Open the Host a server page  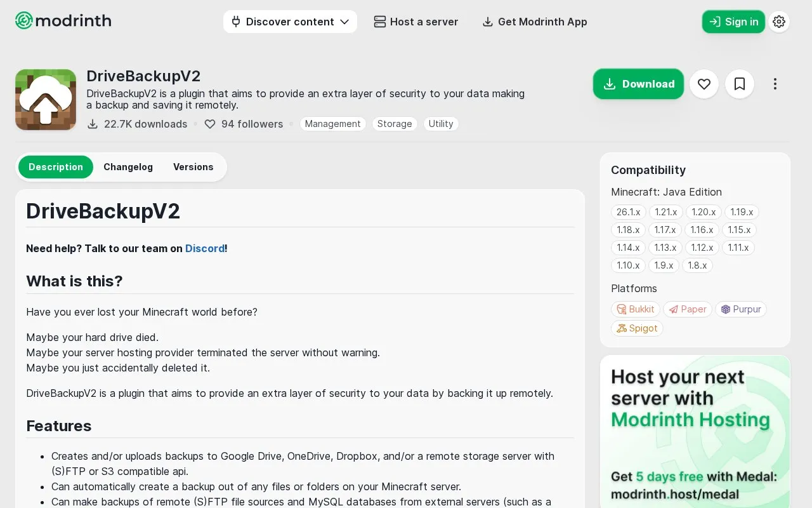pyautogui.click(x=416, y=22)
